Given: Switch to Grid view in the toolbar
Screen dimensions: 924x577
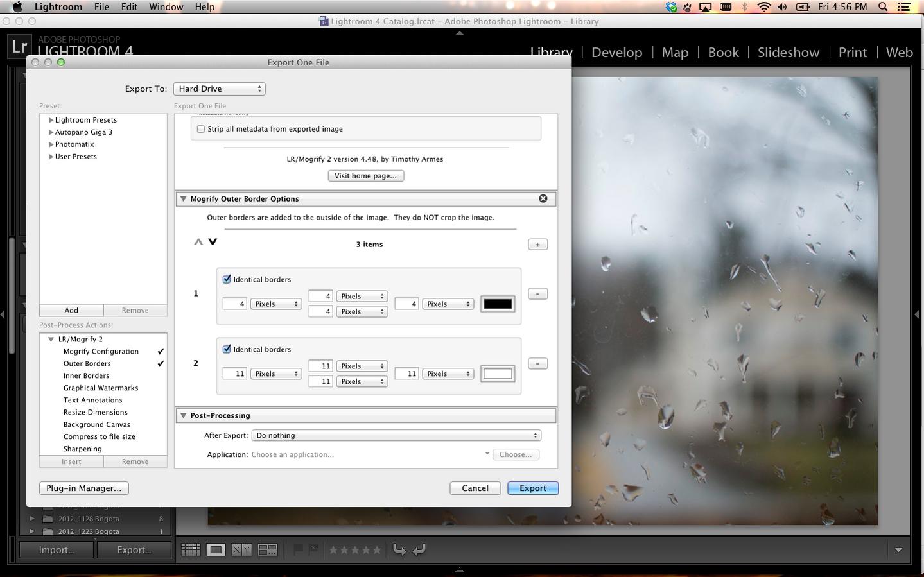Looking at the screenshot, I should point(191,549).
